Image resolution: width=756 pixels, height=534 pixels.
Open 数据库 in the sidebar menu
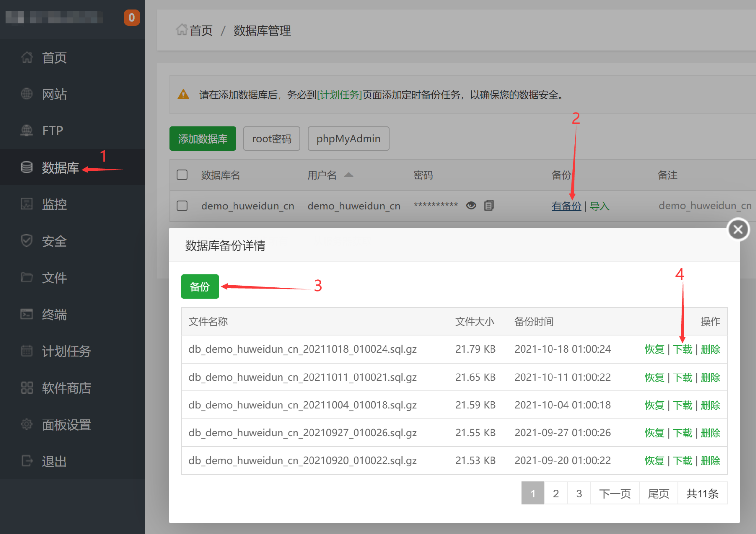(60, 168)
